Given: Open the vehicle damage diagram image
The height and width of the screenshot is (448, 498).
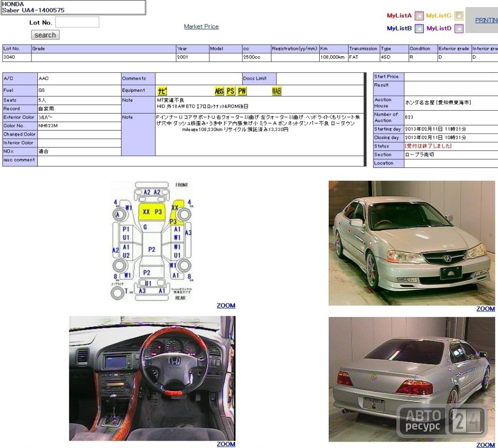Looking at the screenshot, I should click(152, 241).
